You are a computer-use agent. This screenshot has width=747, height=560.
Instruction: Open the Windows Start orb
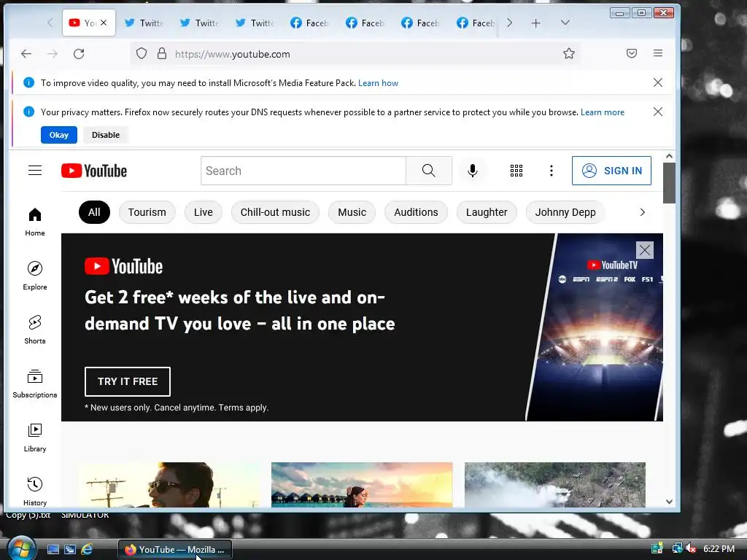[21, 548]
